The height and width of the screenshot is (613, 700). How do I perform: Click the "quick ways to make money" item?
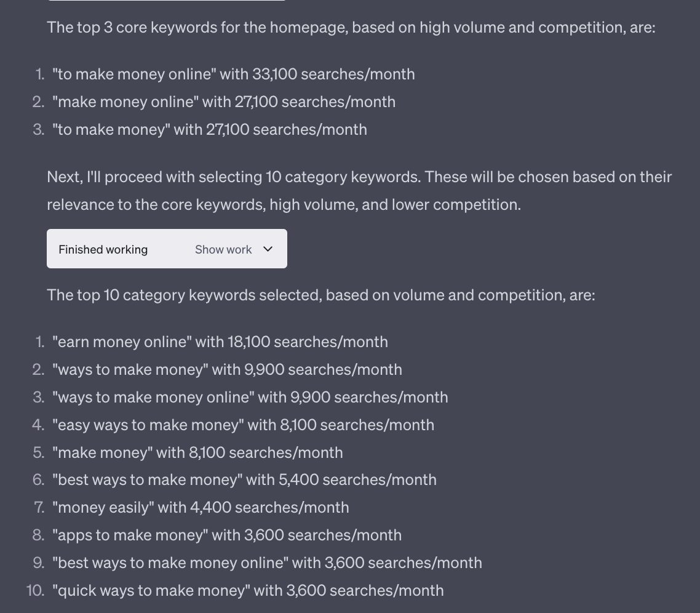tap(248, 590)
